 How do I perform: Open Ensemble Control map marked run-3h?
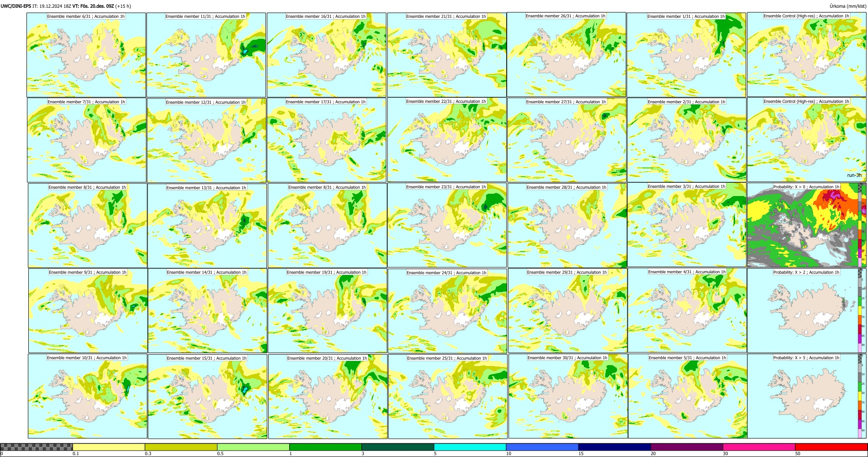(x=806, y=140)
